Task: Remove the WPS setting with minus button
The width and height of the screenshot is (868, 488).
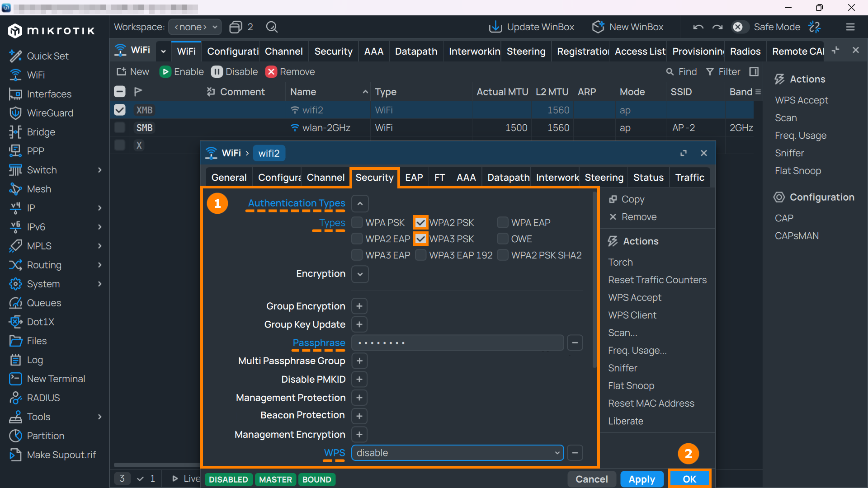Action: point(575,453)
